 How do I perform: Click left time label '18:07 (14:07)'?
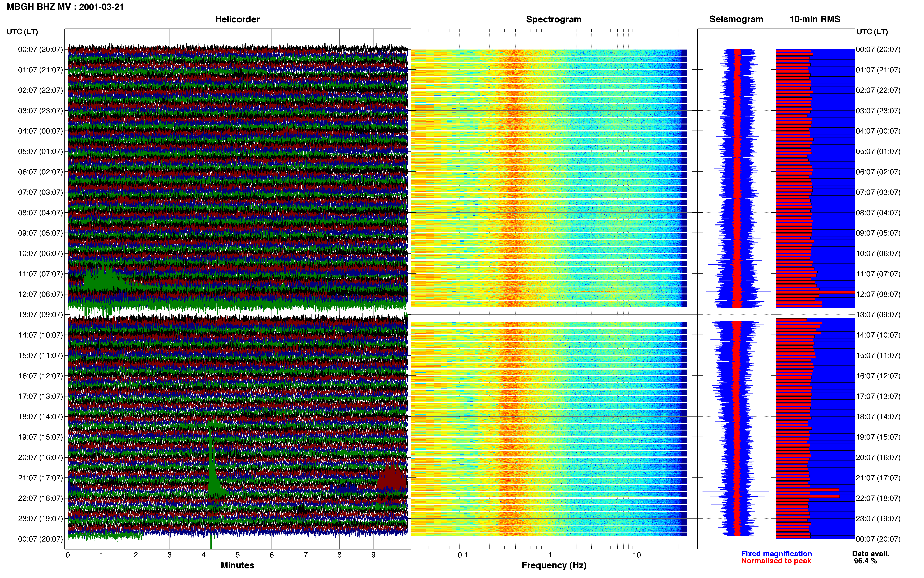tap(41, 417)
